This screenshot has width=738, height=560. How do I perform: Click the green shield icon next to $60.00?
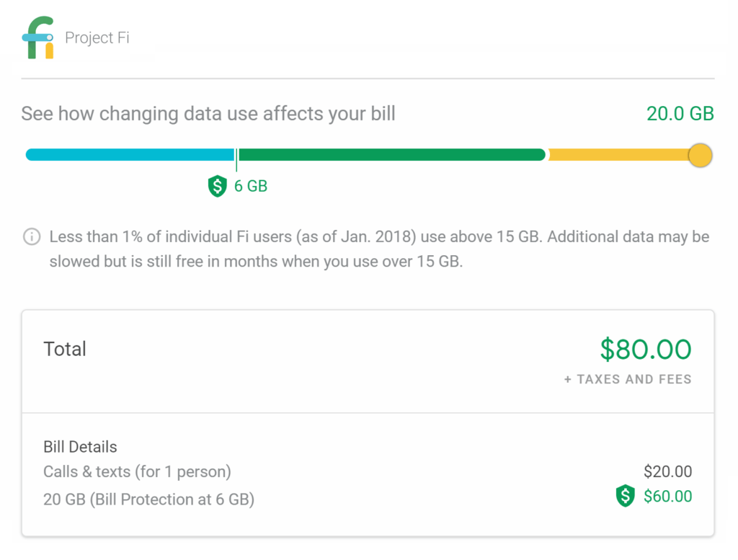click(x=625, y=496)
